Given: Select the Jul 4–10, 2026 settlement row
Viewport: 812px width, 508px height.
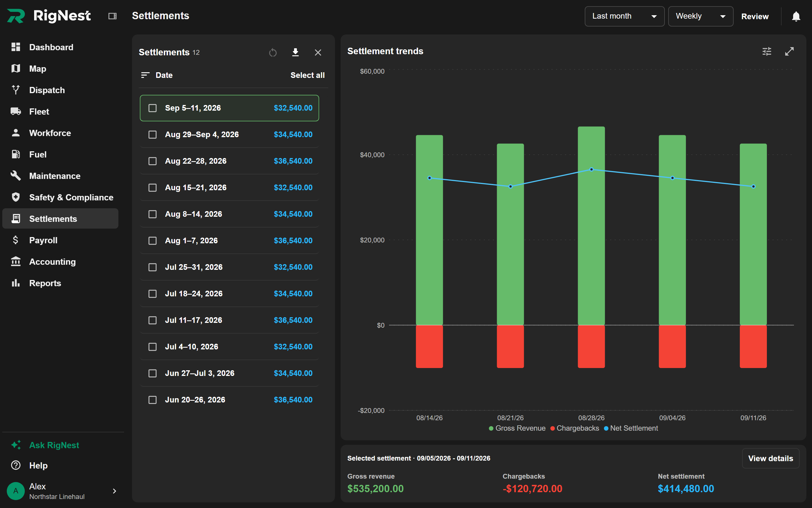Looking at the screenshot, I should pos(230,347).
